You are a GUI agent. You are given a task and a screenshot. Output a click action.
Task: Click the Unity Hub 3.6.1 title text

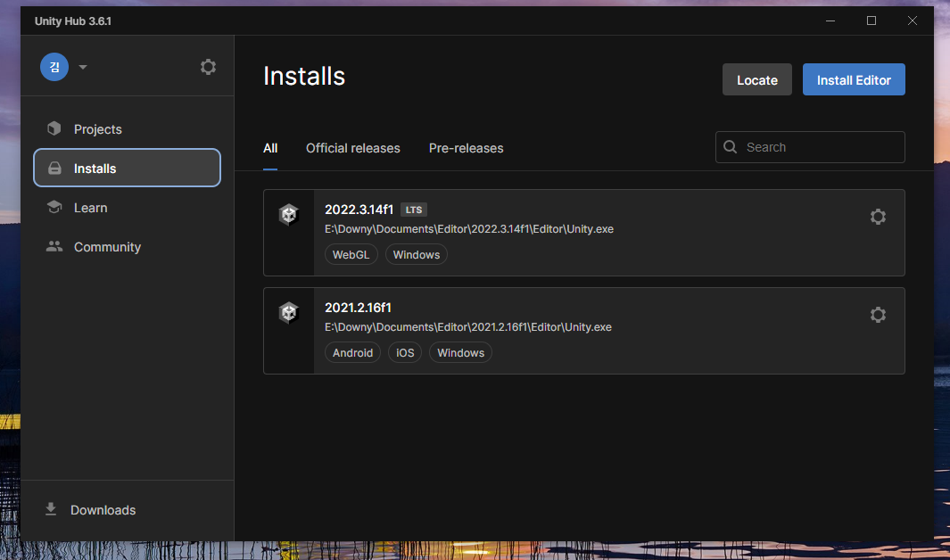point(73,21)
